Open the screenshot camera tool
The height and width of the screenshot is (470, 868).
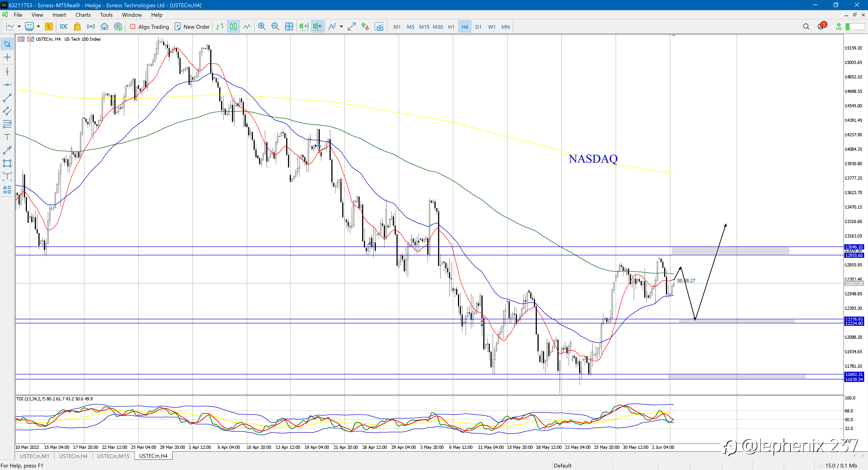click(379, 27)
